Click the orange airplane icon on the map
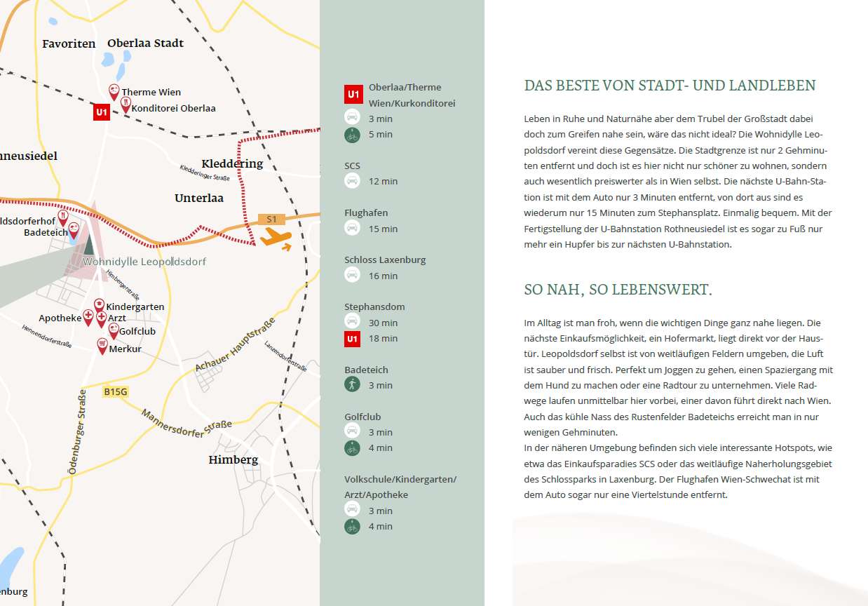 pyautogui.click(x=276, y=238)
